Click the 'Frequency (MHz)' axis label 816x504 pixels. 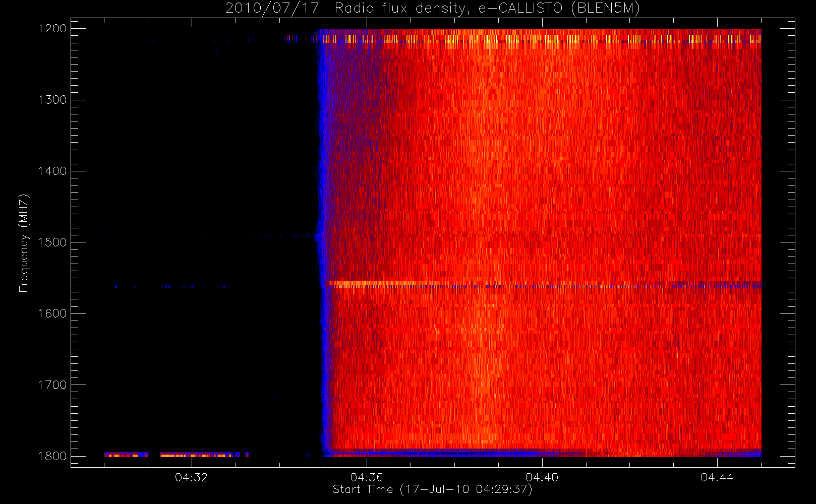[24, 243]
